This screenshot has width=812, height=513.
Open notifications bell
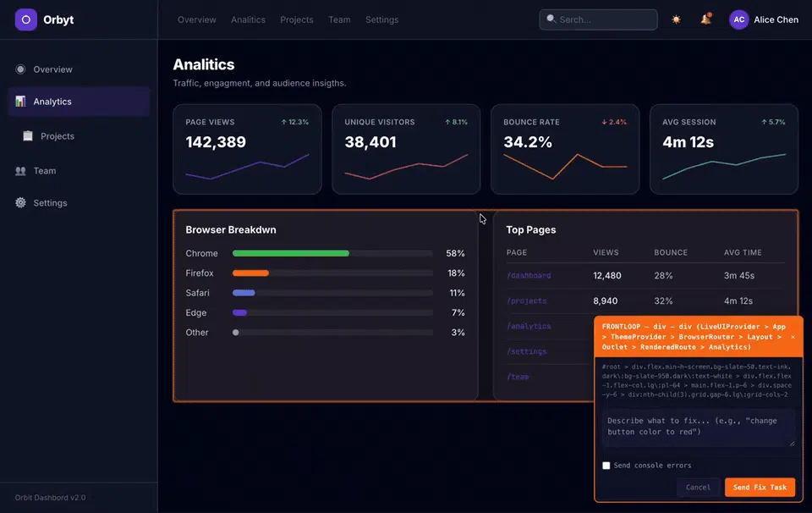pyautogui.click(x=705, y=19)
